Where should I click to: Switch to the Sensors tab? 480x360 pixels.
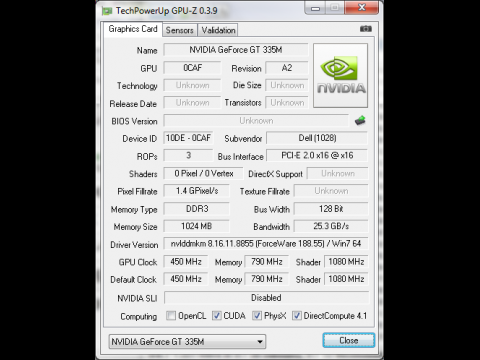(180, 30)
